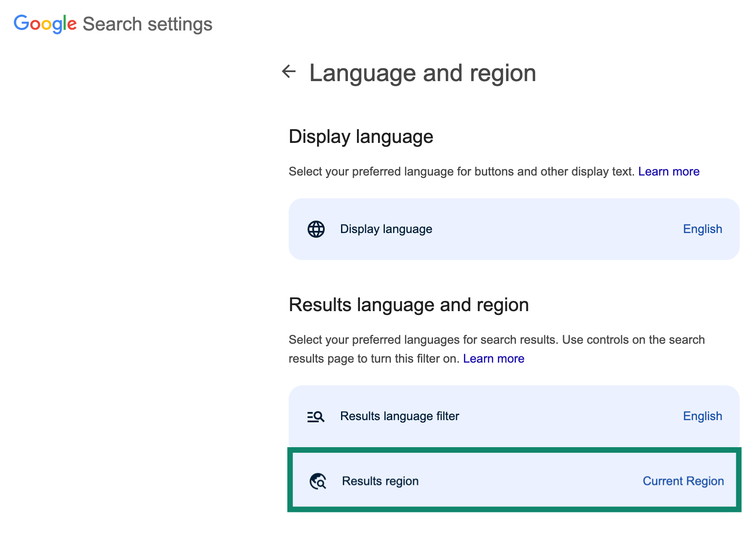The width and height of the screenshot is (756, 533).
Task: Select the Current Region value
Action: tap(683, 481)
